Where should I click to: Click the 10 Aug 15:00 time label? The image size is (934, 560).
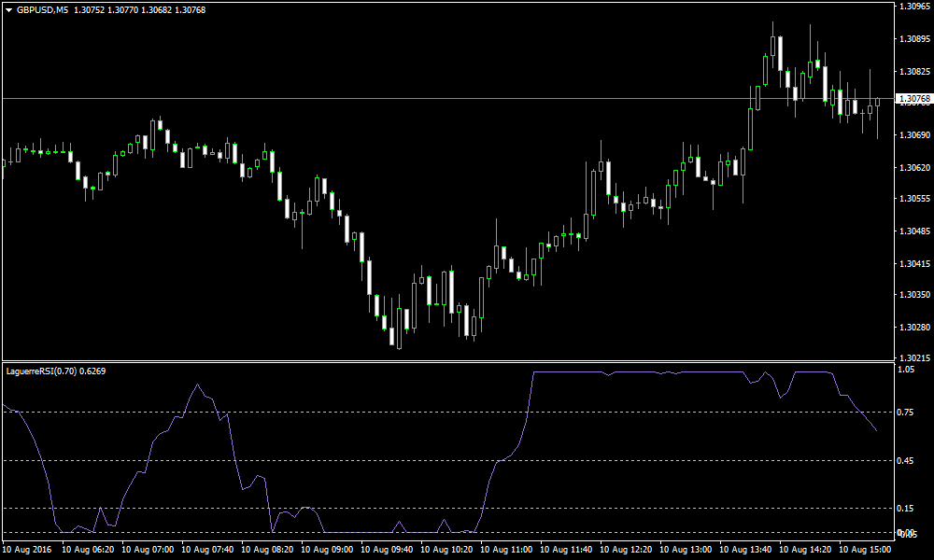866,550
